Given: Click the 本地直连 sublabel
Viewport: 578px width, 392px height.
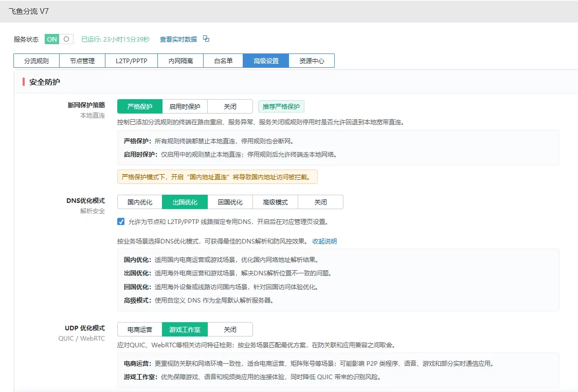Looking at the screenshot, I should [x=93, y=115].
